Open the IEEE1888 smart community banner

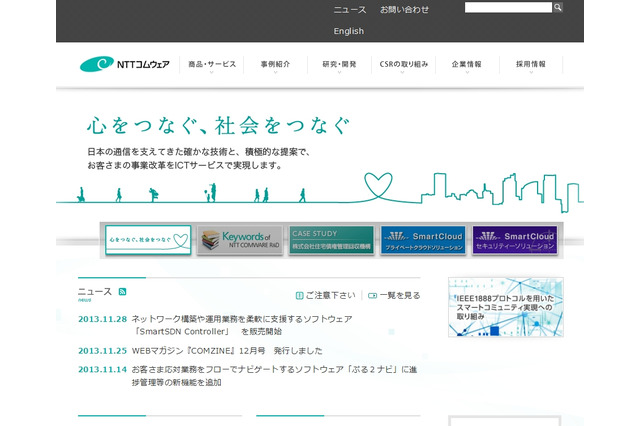(x=506, y=307)
